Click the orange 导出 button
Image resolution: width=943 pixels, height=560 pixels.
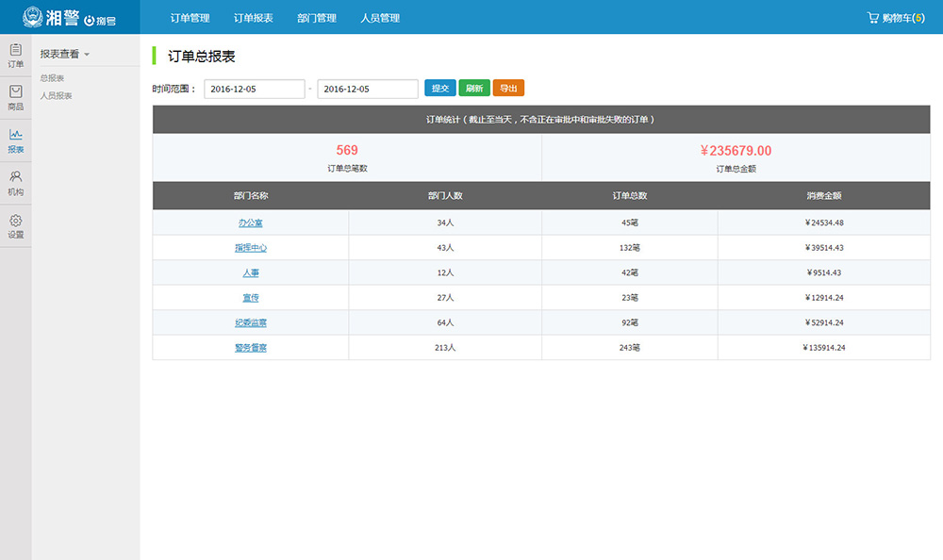[508, 89]
